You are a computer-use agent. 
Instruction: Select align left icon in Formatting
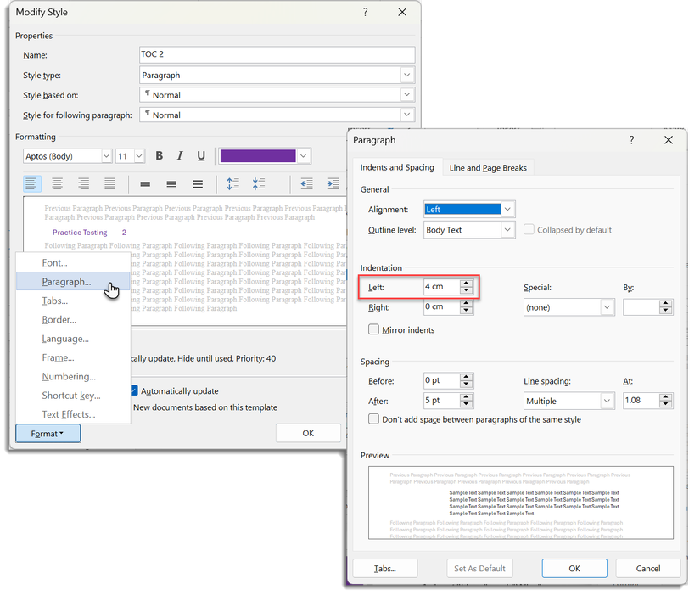coord(31,183)
